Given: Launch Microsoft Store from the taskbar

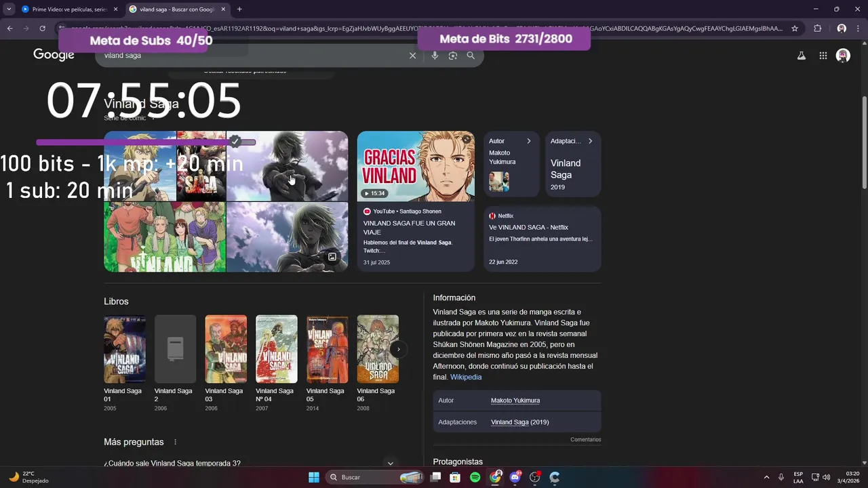Looking at the screenshot, I should click(x=455, y=477).
